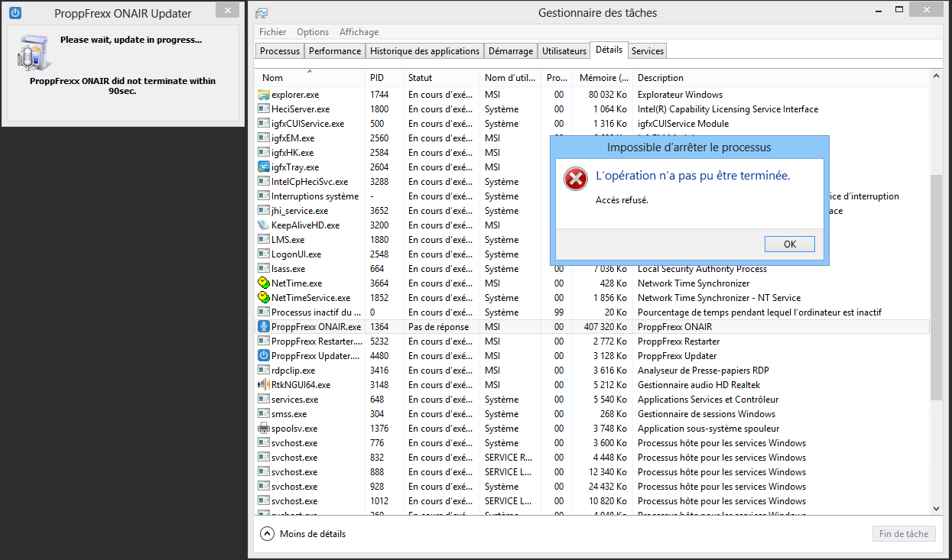952x560 pixels.
Task: Switch to the Démarrage tab
Action: [x=511, y=51]
